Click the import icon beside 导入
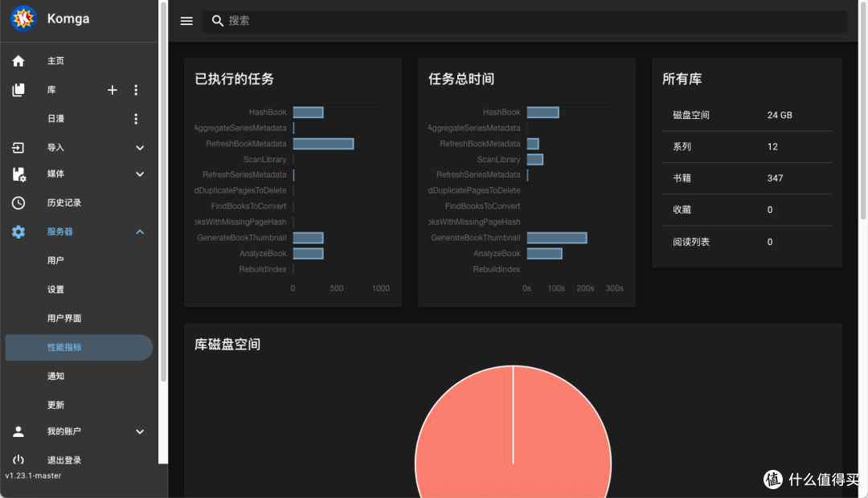Viewport: 868px width, 498px height. coord(18,148)
